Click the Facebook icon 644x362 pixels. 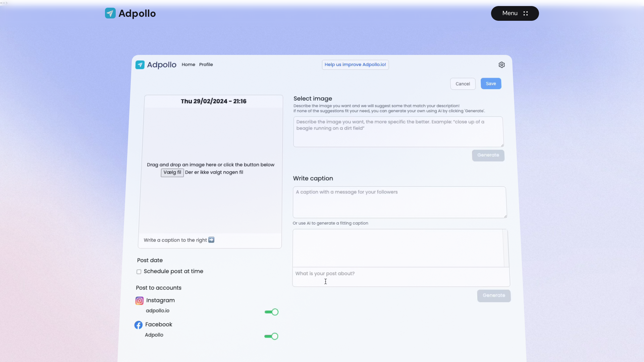click(138, 325)
